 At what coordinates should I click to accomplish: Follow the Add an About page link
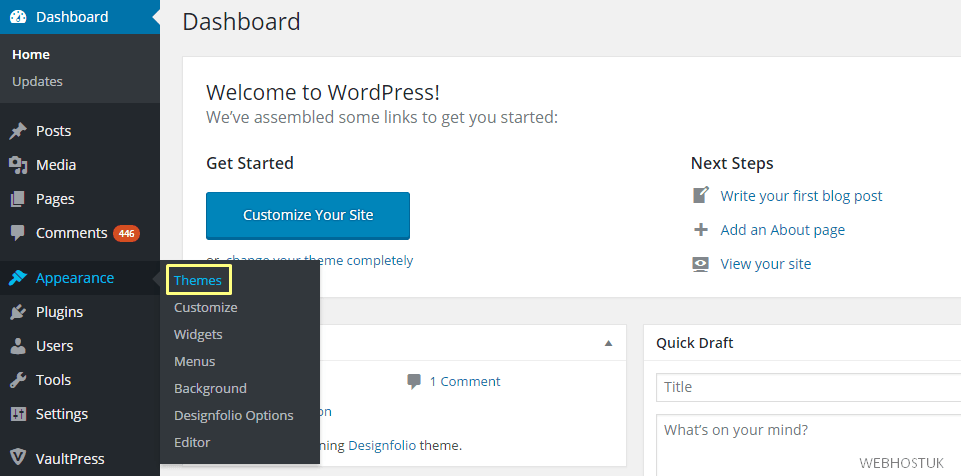pos(783,230)
